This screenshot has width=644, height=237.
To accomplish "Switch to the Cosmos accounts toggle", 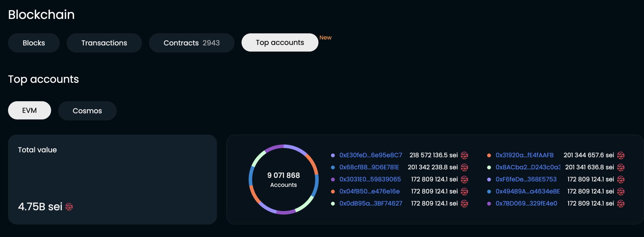I will click(87, 111).
